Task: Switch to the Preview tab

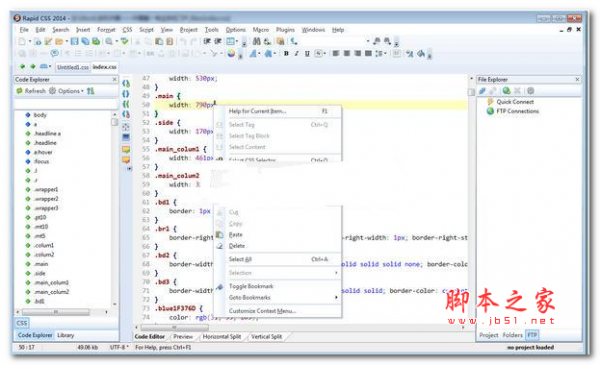Action: (x=183, y=337)
